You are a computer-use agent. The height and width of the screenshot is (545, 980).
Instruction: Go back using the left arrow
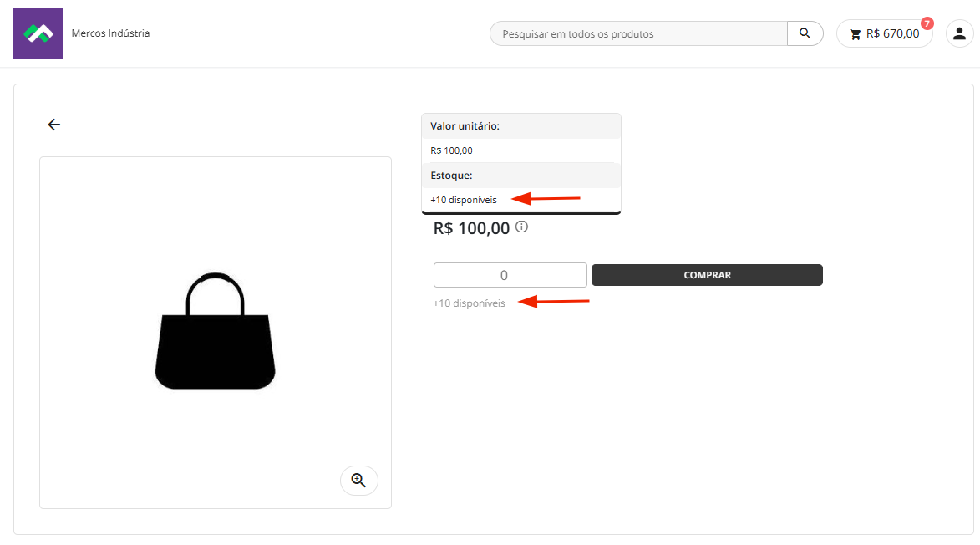click(54, 125)
